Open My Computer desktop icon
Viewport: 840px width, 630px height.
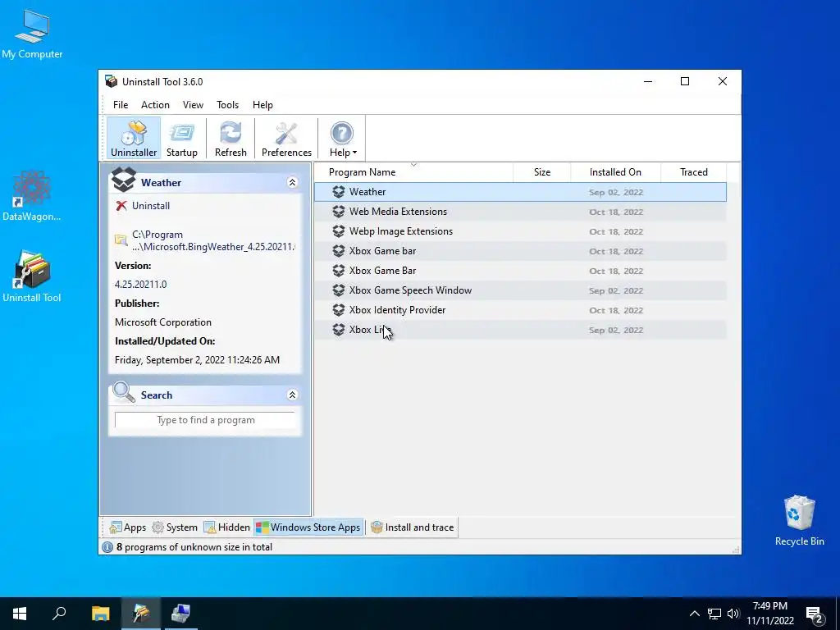tap(32, 34)
